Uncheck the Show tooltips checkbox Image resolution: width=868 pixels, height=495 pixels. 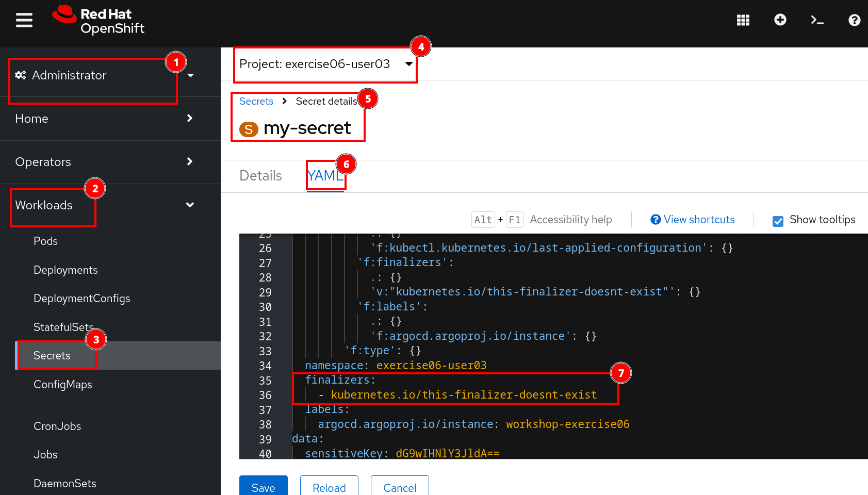tap(778, 221)
